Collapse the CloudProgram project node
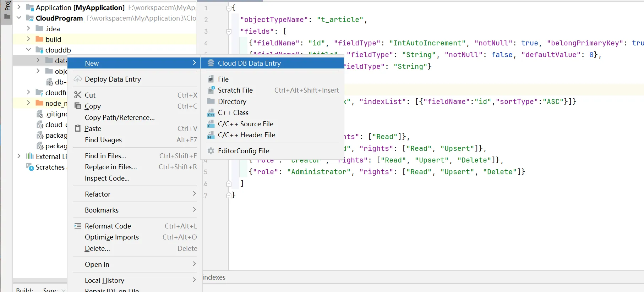The image size is (644, 292). [19, 18]
